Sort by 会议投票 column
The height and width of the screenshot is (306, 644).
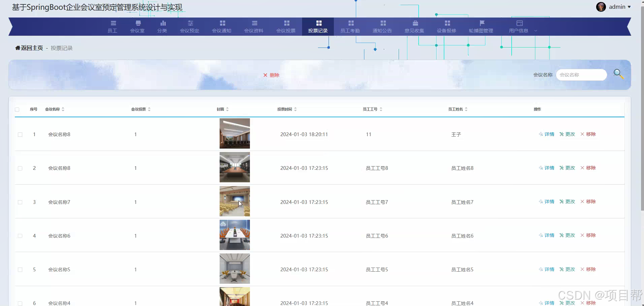(149, 109)
